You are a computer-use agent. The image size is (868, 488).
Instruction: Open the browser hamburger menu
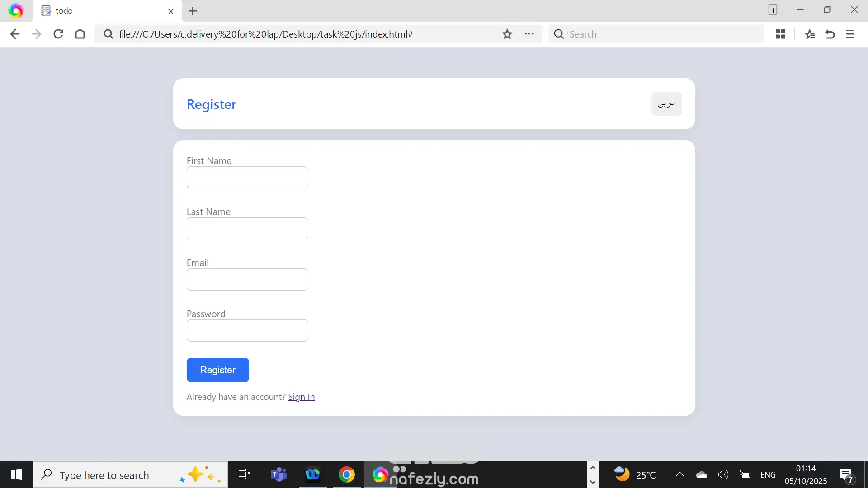[850, 34]
